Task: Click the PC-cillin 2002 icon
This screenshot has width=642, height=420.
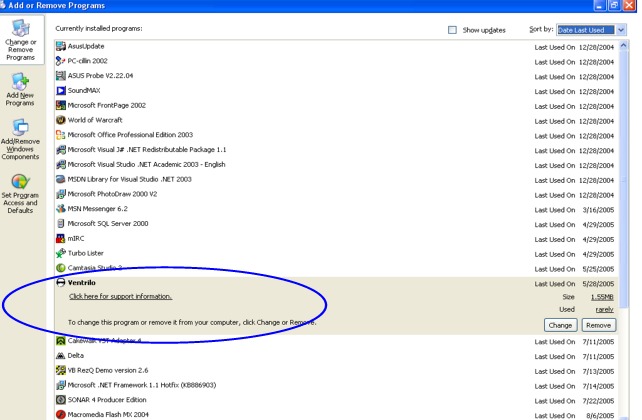Action: tap(61, 61)
